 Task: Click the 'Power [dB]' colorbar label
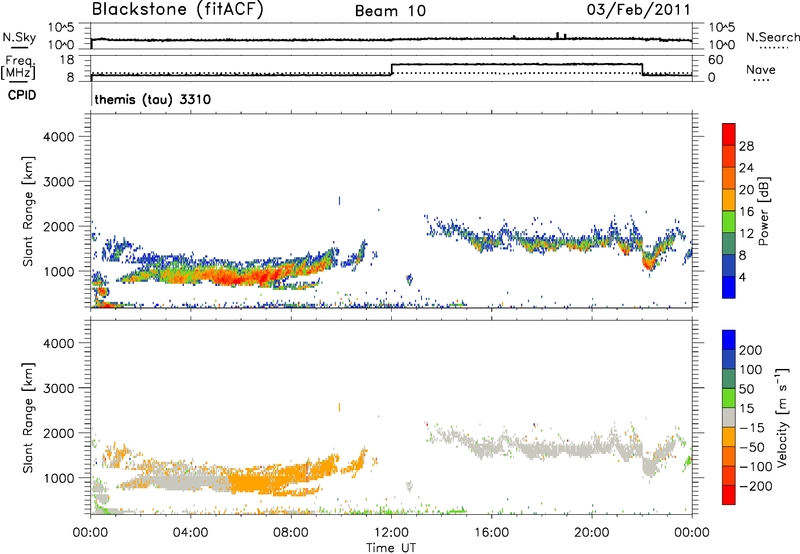click(763, 211)
